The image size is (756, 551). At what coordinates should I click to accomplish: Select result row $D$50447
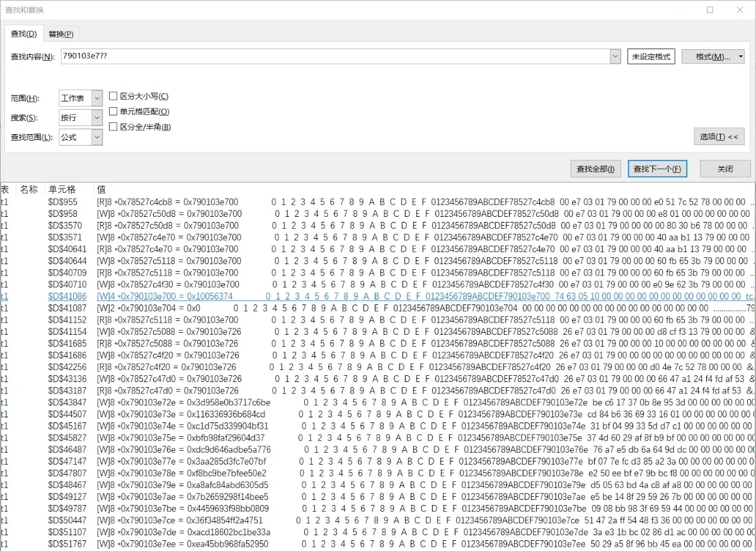coord(377,520)
